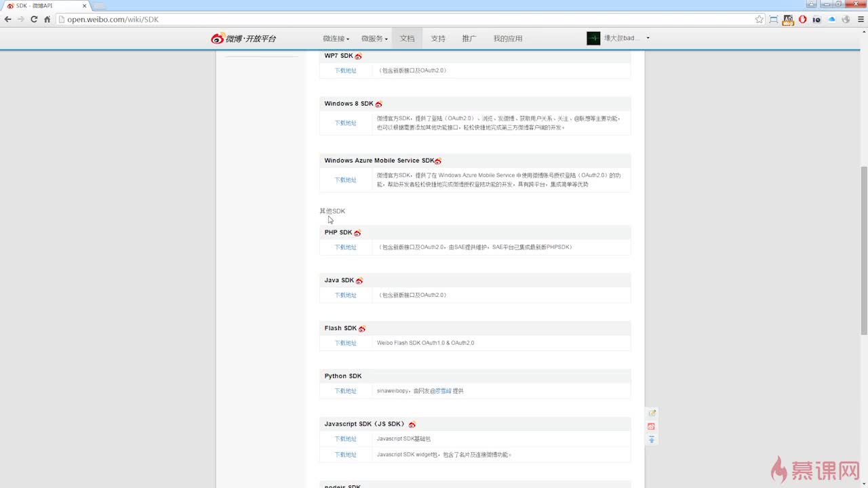Screen dimensions: 868x488
Task: Click Weibo Flash SDK OAuth description text
Action: coord(426,343)
